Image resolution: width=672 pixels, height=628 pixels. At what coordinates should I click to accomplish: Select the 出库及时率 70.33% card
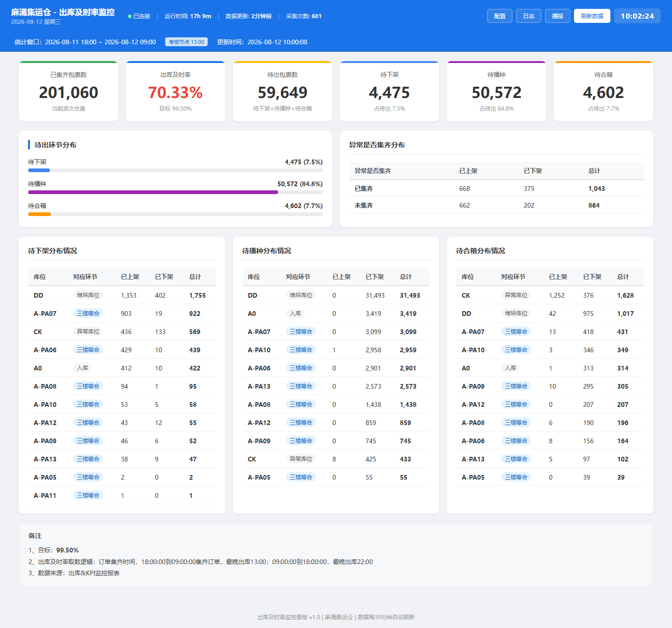pos(175,91)
